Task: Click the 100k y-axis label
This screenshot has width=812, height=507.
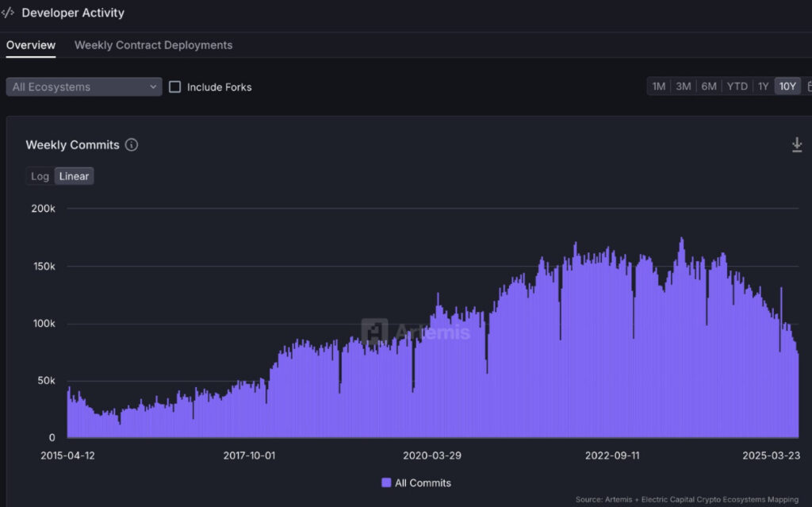Action: click(44, 324)
